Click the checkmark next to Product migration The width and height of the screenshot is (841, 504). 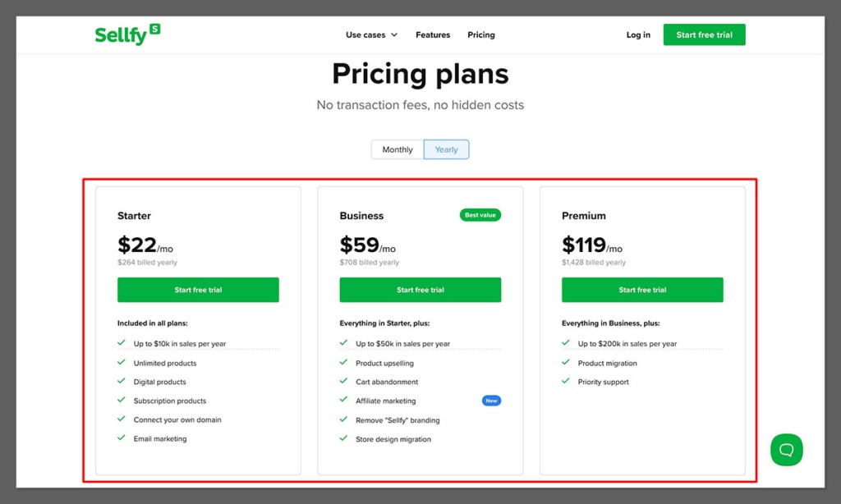(565, 363)
